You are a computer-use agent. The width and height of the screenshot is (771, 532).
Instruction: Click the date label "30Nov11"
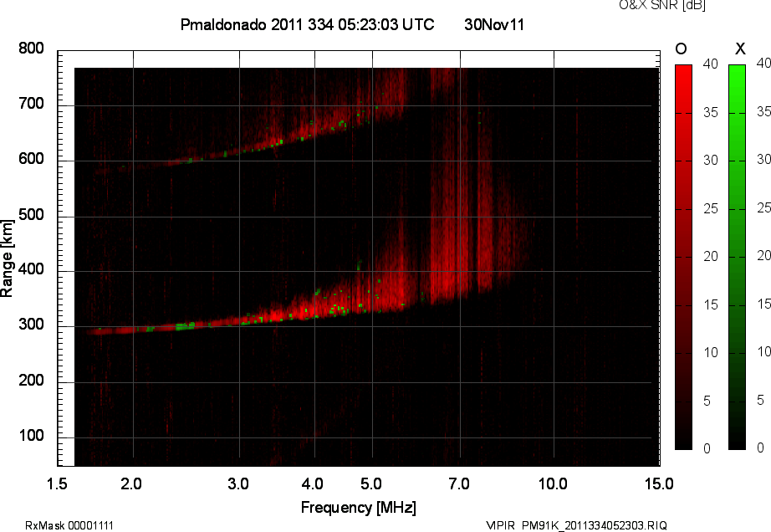[x=494, y=24]
